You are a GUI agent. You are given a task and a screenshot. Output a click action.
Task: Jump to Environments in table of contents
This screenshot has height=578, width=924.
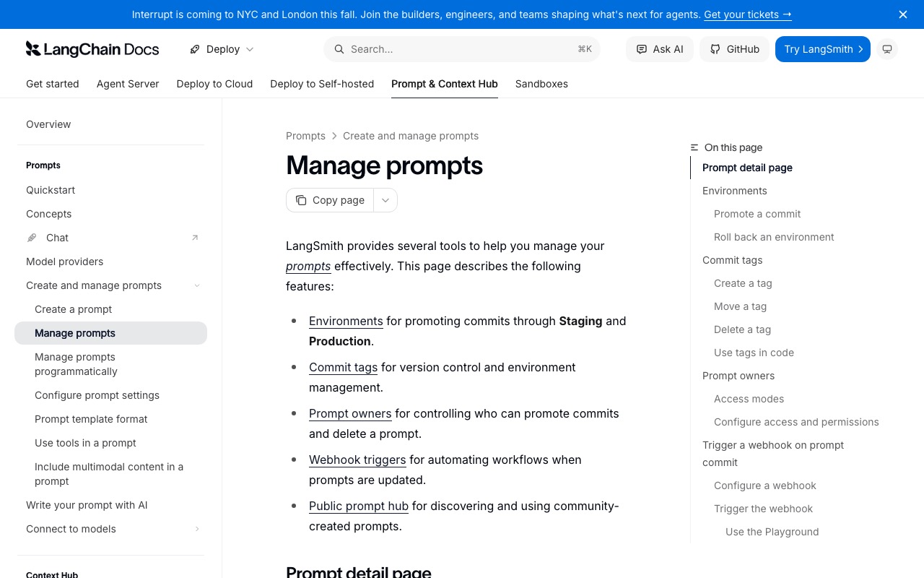(735, 191)
